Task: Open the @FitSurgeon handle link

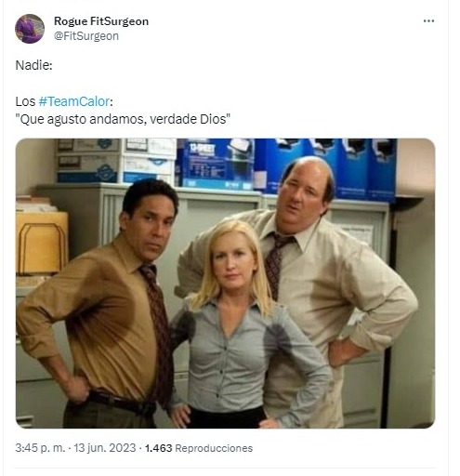Action: coord(86,36)
